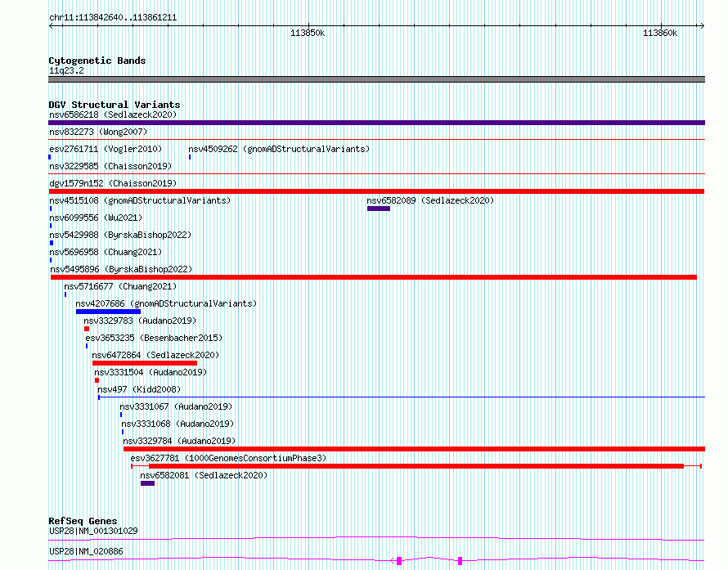Click the red nsv5495896 variant bar

click(374, 277)
